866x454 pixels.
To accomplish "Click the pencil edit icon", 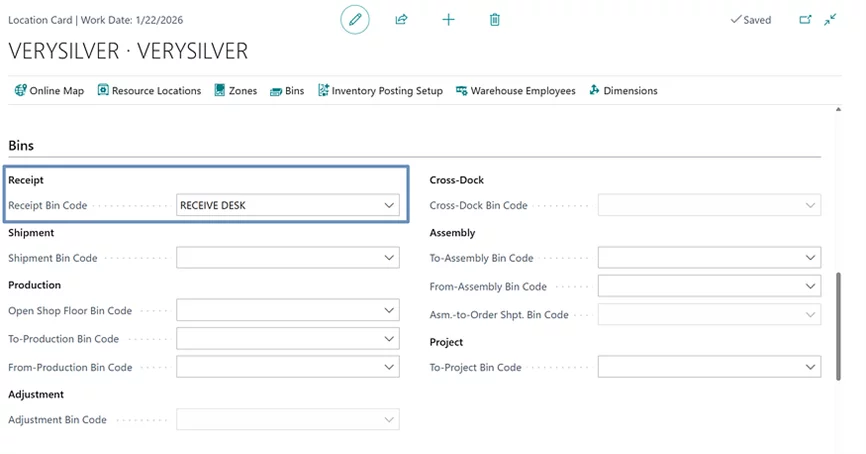I will pos(354,19).
